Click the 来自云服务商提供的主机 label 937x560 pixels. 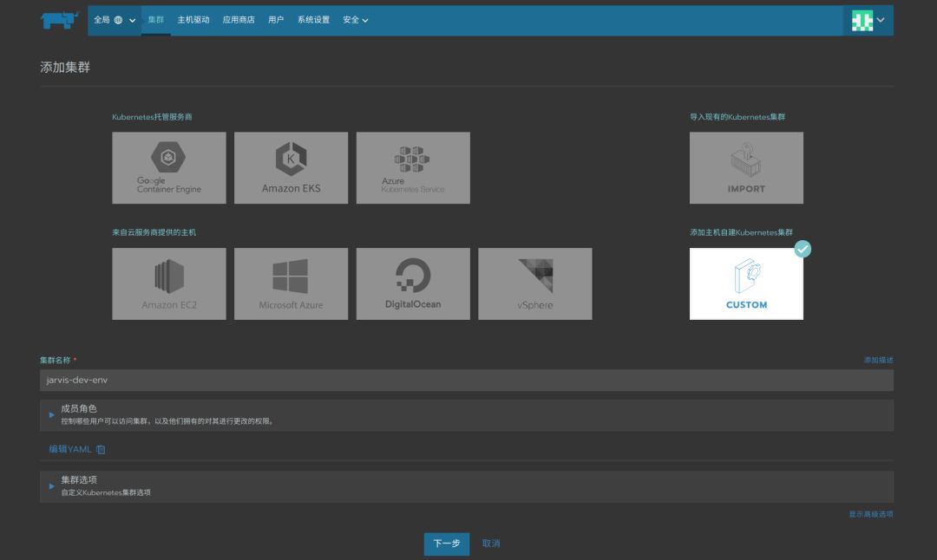click(x=154, y=232)
